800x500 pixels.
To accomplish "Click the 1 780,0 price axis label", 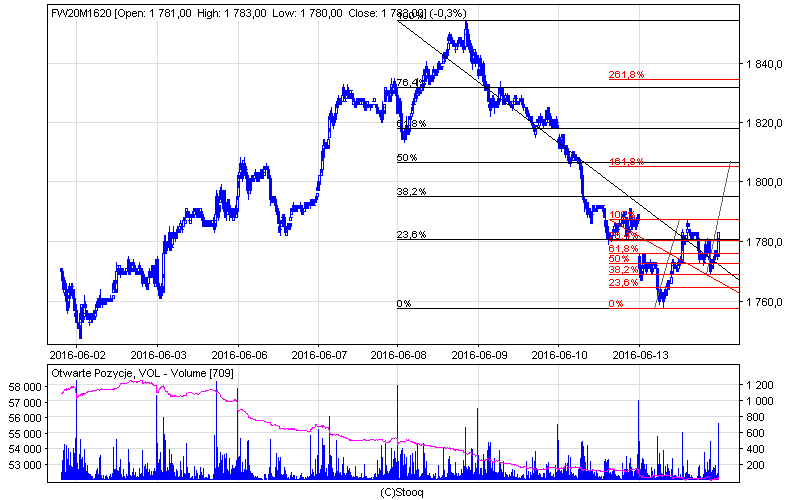I will 764,242.
